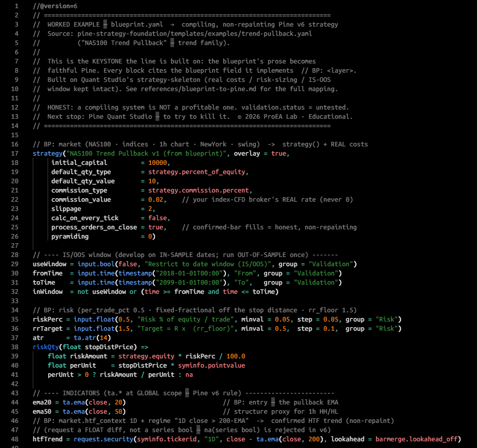Click the htfTrend variable on line 48
The height and width of the screenshot is (448, 477).
[48, 439]
